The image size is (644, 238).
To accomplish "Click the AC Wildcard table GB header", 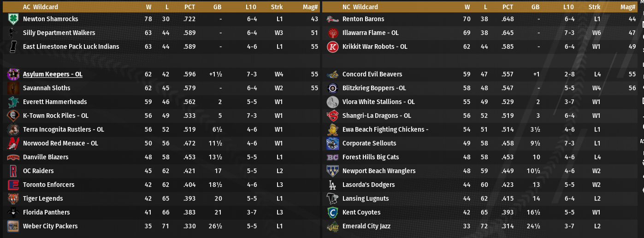I will pos(218,7).
